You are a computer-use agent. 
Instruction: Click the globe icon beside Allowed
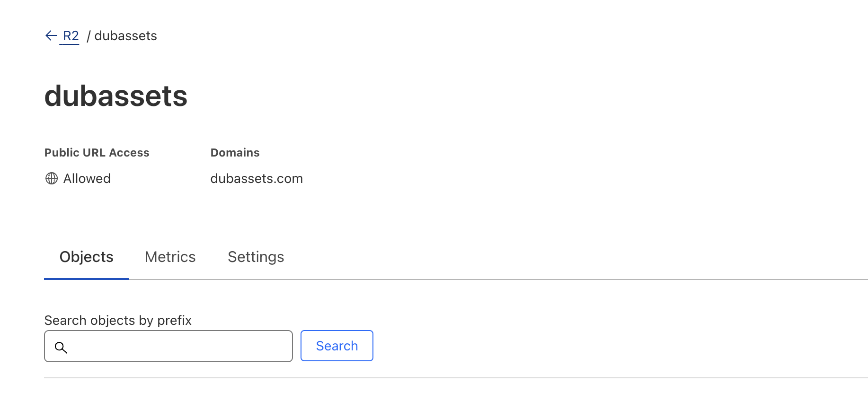[x=52, y=178]
